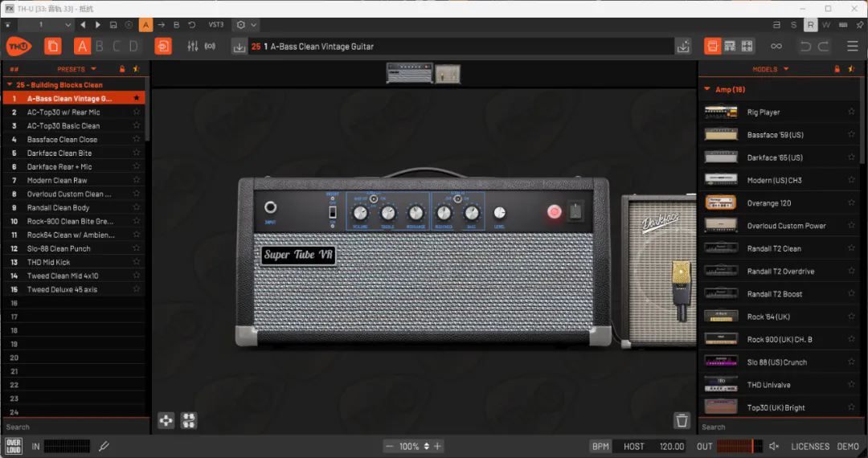This screenshot has height=458, width=868.
Task: Toggle presets favorites star filter
Action: tap(136, 69)
